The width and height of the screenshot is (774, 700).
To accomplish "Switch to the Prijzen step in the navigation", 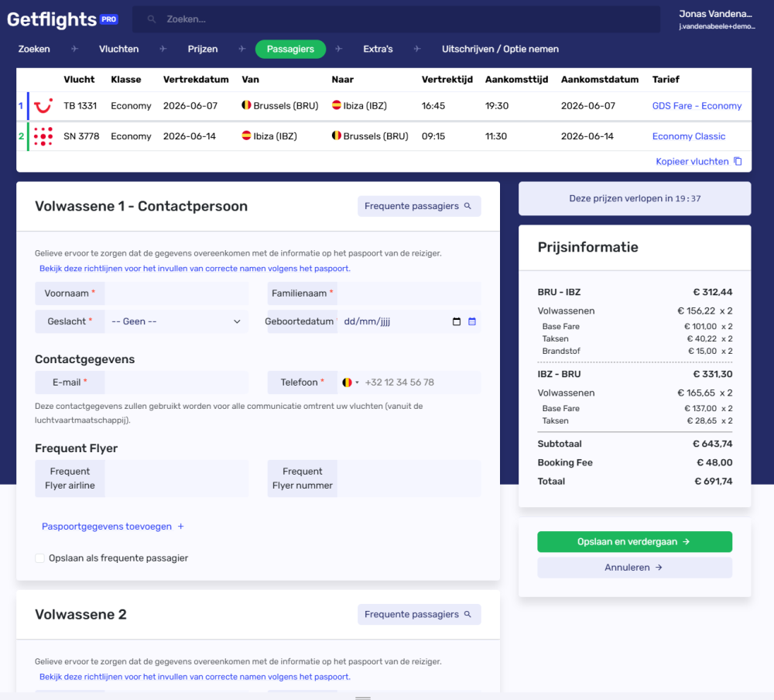I will coord(202,49).
